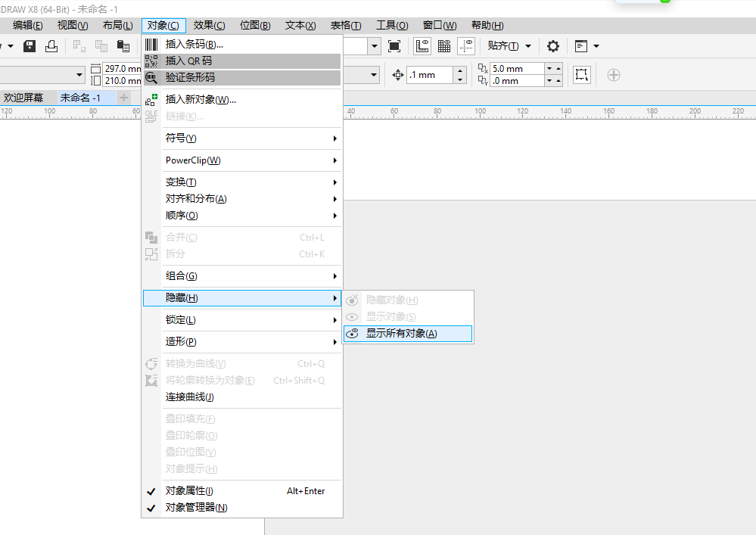This screenshot has width=756, height=535.
Task: Switch to the 欢迎屏幕 tab
Action: coord(24,97)
